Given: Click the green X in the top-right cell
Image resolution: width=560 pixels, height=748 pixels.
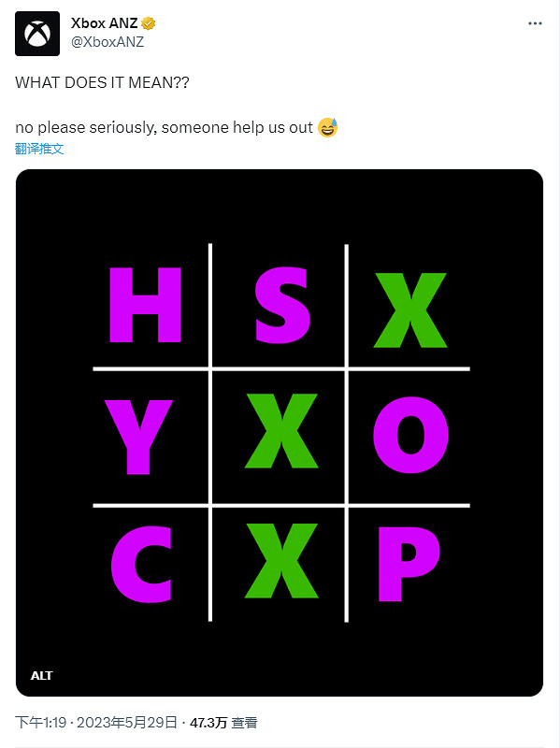Looking at the screenshot, I should tap(411, 309).
